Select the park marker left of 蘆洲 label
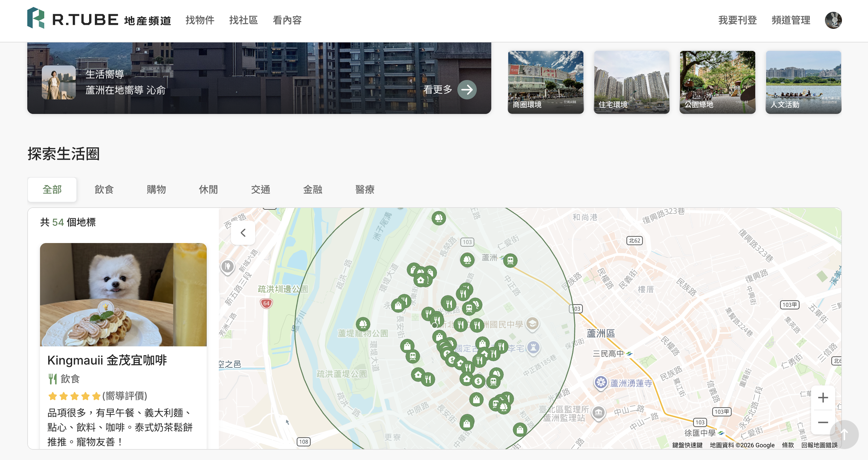 (467, 260)
